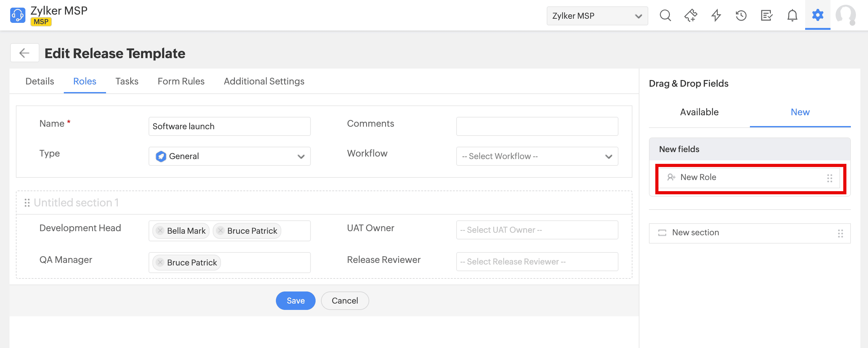Click the notifications bell icon
This screenshot has width=868, height=348.
[792, 16]
